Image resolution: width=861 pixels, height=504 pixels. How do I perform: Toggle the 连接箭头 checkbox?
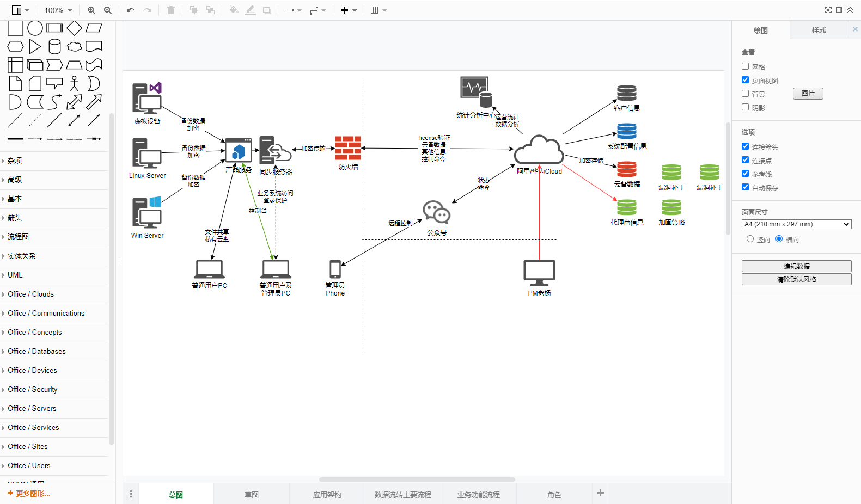click(x=745, y=146)
